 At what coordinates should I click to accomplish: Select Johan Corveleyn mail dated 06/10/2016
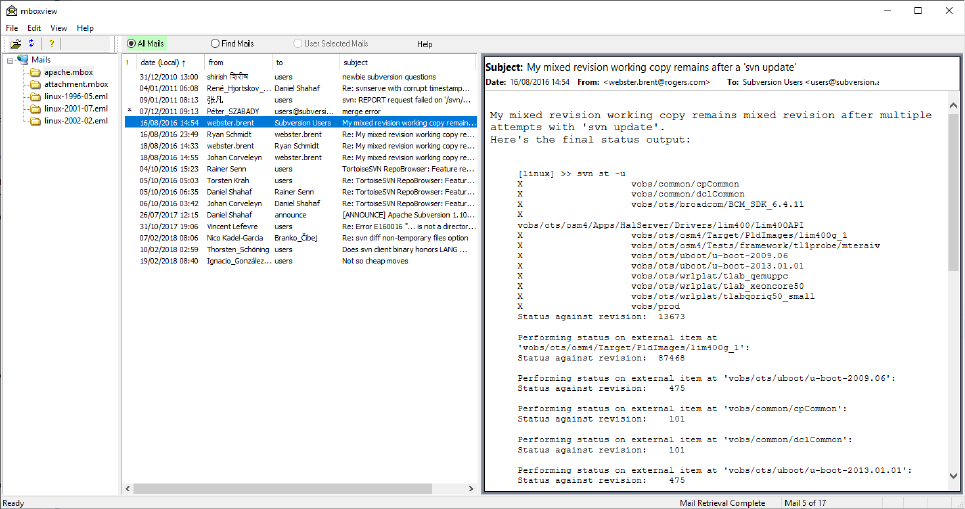pos(300,203)
